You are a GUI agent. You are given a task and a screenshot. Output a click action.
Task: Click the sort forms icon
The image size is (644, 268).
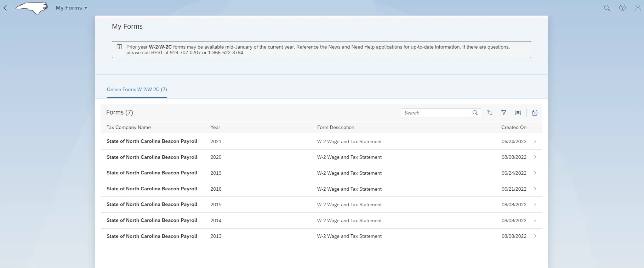click(490, 113)
